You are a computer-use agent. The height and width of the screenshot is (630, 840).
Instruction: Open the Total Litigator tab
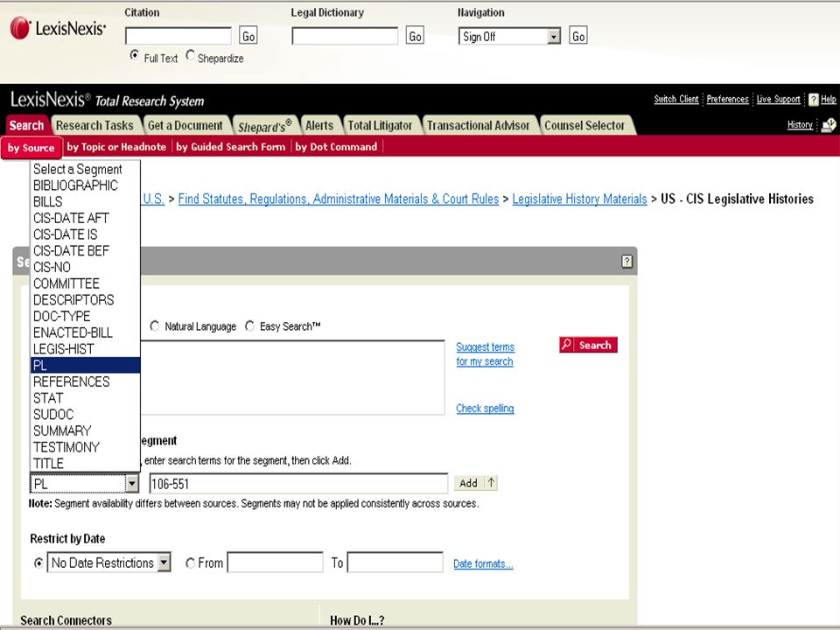pos(381,125)
